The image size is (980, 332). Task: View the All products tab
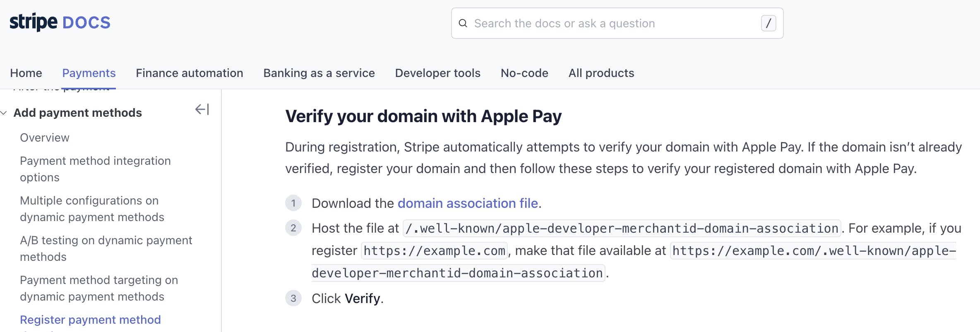click(601, 73)
